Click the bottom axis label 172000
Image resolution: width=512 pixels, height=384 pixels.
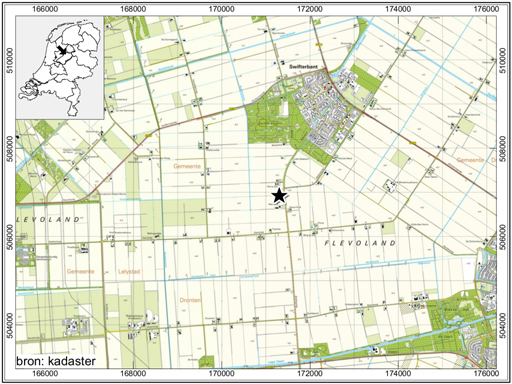point(310,373)
